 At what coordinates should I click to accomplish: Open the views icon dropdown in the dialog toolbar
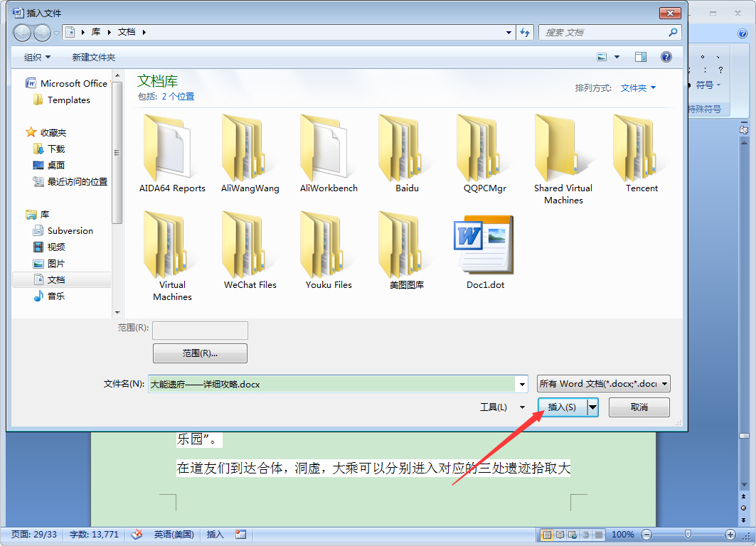pos(616,56)
